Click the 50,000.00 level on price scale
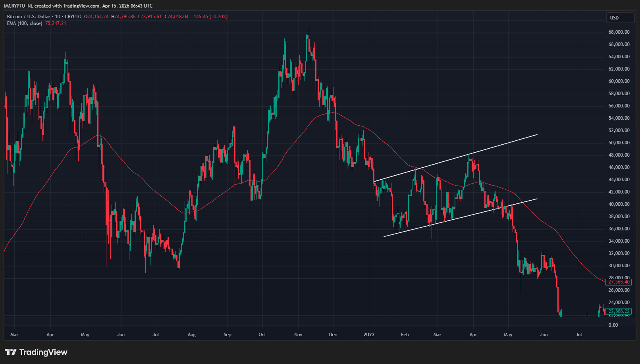 coord(619,143)
